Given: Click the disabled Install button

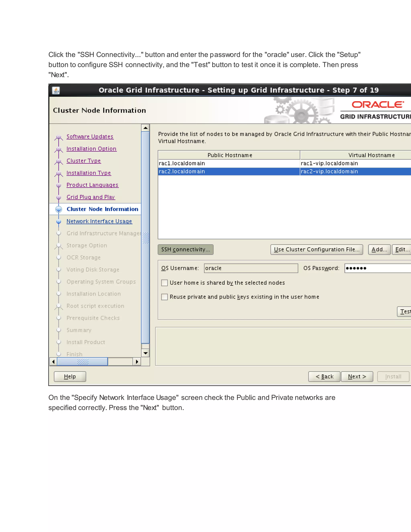Looking at the screenshot, I should [393, 377].
